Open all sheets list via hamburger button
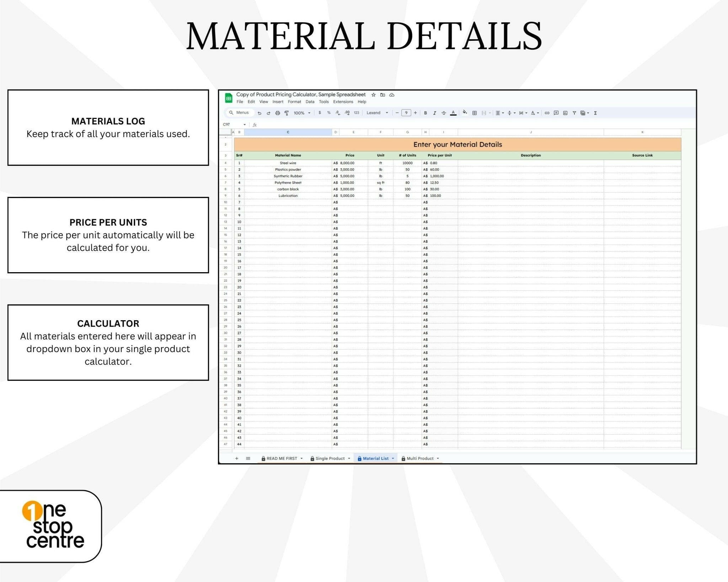Viewport: 728px width, 582px height. point(248,458)
